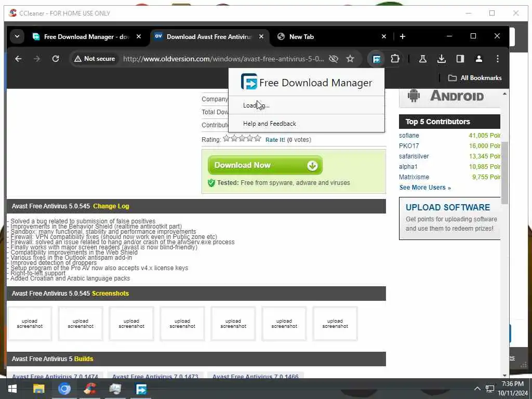Click the crossed-out eye icon in address bar
Viewport: 532px width, 399px height.
click(333, 59)
